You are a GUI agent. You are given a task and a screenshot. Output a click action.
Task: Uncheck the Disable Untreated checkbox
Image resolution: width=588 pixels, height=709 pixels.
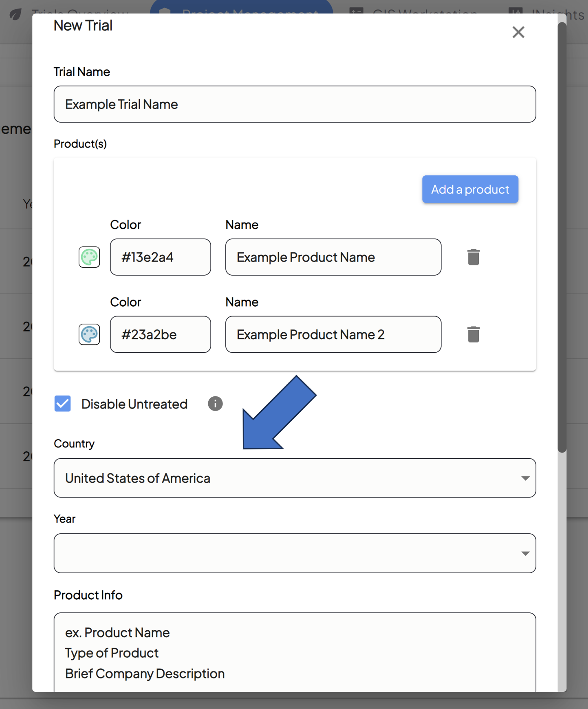pos(63,404)
